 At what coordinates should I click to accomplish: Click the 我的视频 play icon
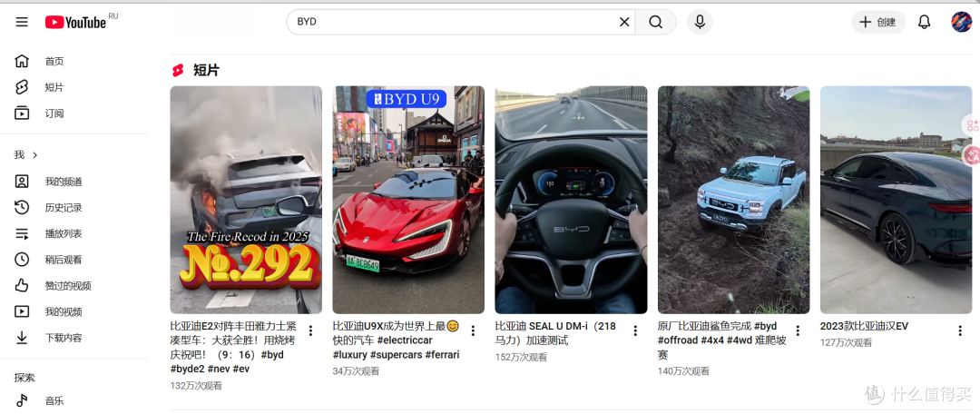[22, 311]
